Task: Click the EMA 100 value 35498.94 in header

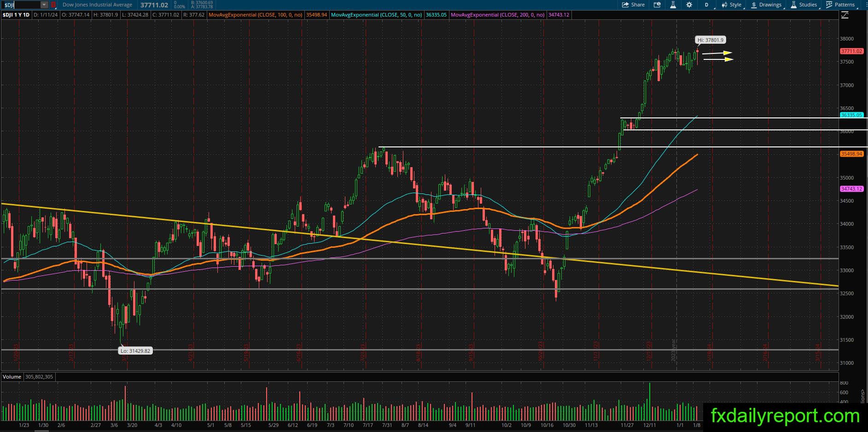Action: point(316,15)
